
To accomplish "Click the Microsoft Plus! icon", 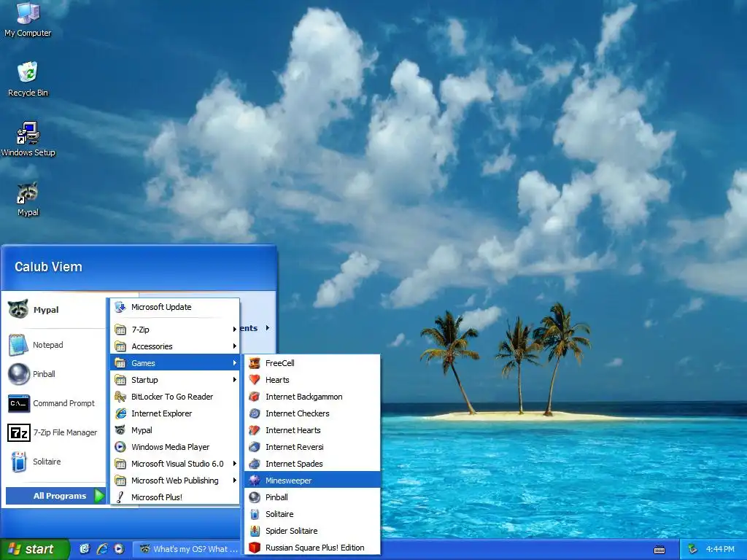I will (120, 497).
